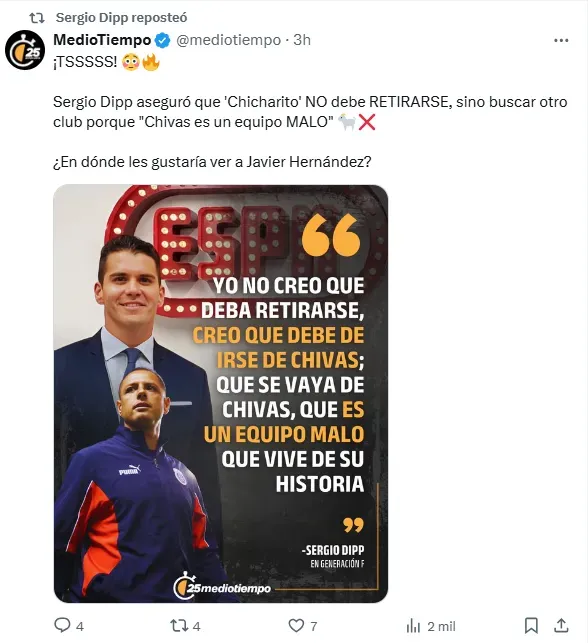Click the blue verified badge

click(x=163, y=40)
